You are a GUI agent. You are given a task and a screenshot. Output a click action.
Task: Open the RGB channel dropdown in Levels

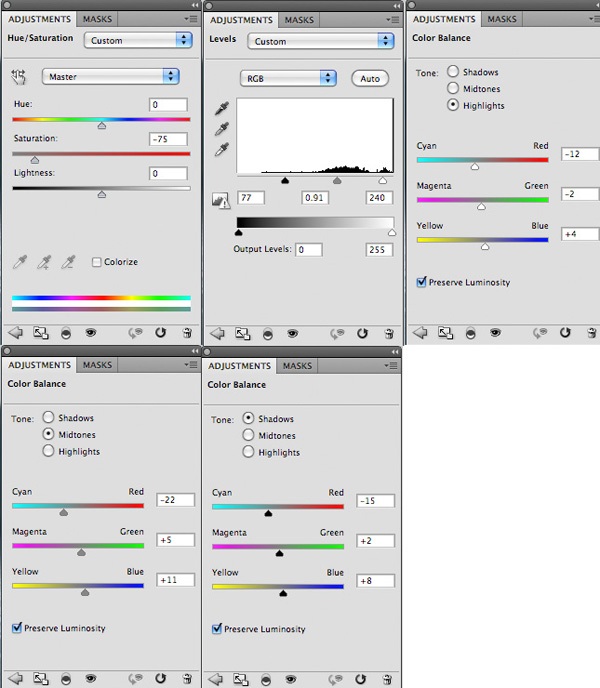[288, 79]
